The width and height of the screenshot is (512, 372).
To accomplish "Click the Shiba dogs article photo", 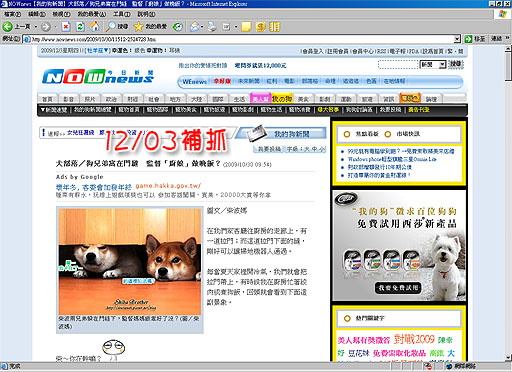I will [130, 262].
